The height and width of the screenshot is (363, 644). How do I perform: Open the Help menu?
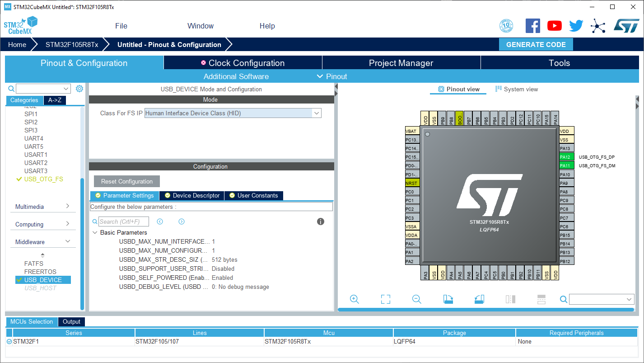pos(267,26)
